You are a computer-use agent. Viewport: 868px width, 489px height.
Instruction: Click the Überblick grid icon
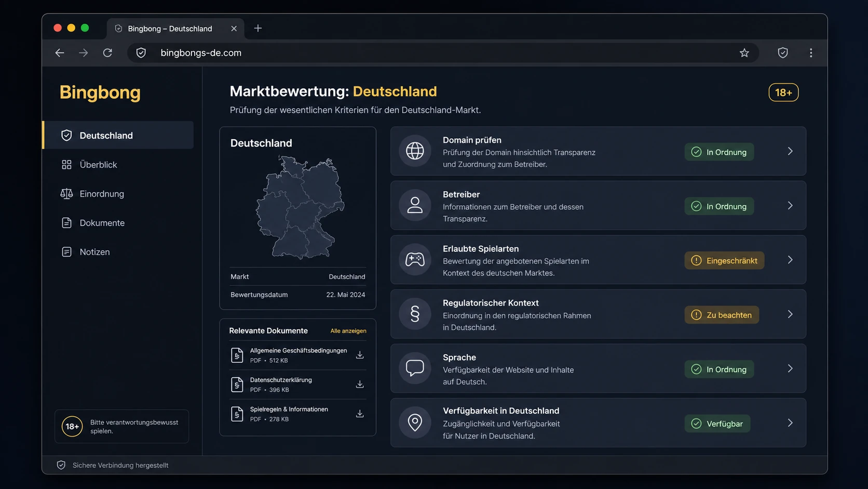pyautogui.click(x=66, y=165)
